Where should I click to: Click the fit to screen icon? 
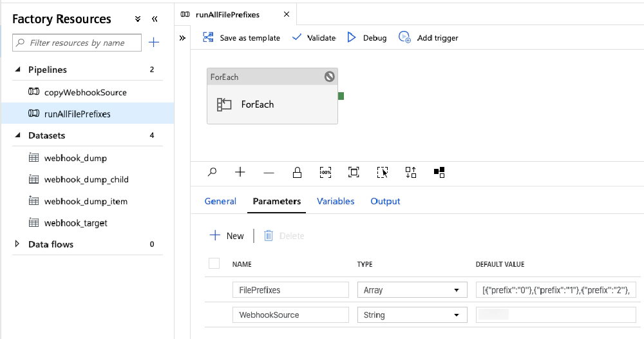354,173
